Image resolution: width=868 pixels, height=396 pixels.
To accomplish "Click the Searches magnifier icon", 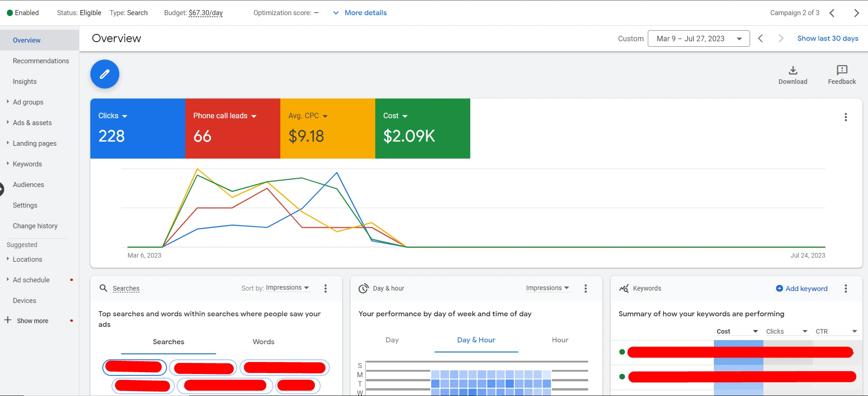I will tap(103, 288).
